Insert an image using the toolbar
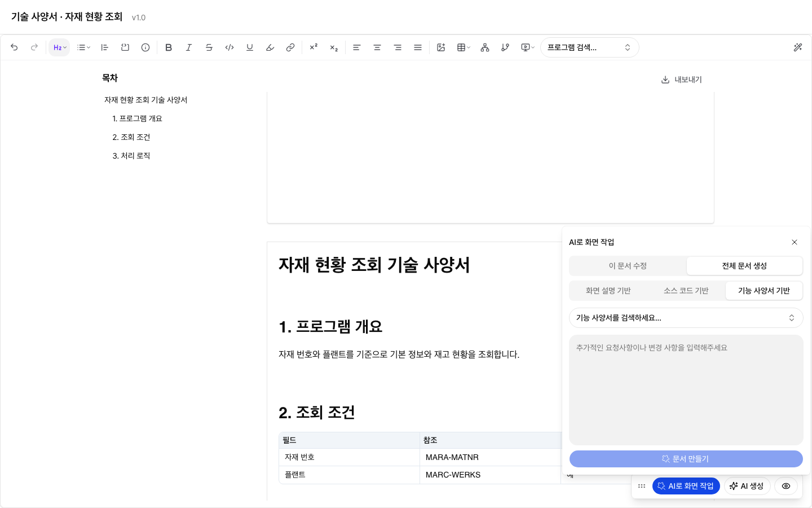The width and height of the screenshot is (812, 508). click(x=441, y=47)
